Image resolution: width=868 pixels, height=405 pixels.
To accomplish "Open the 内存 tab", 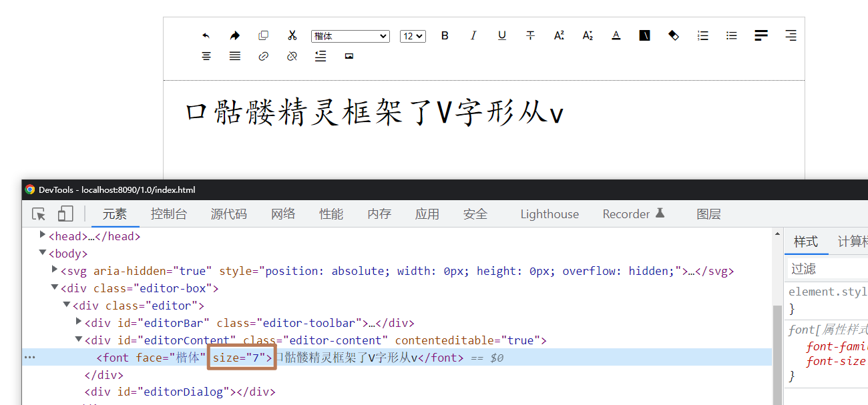I will coord(379,214).
